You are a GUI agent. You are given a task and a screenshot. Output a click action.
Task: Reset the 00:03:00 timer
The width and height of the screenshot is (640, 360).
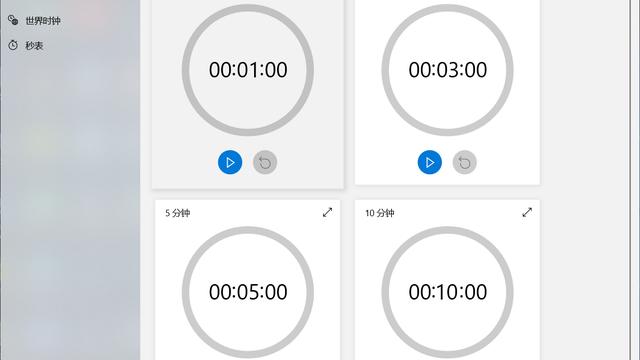[464, 162]
